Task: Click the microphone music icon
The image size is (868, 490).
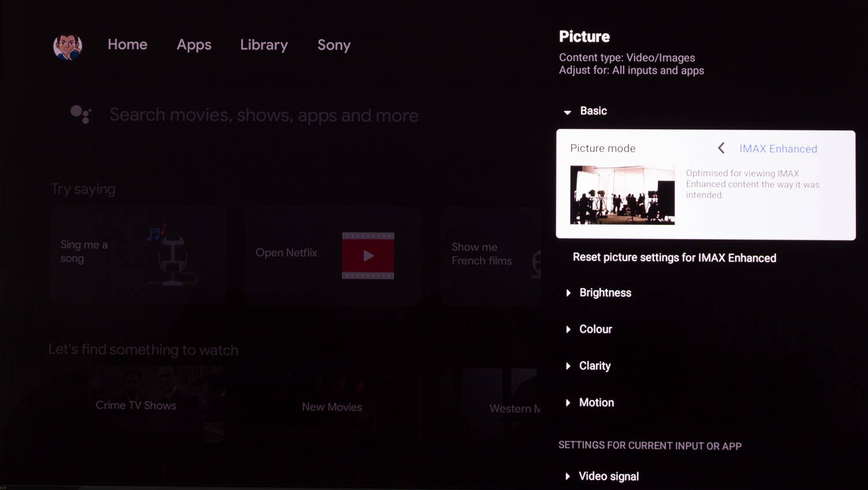Action: 172,255
